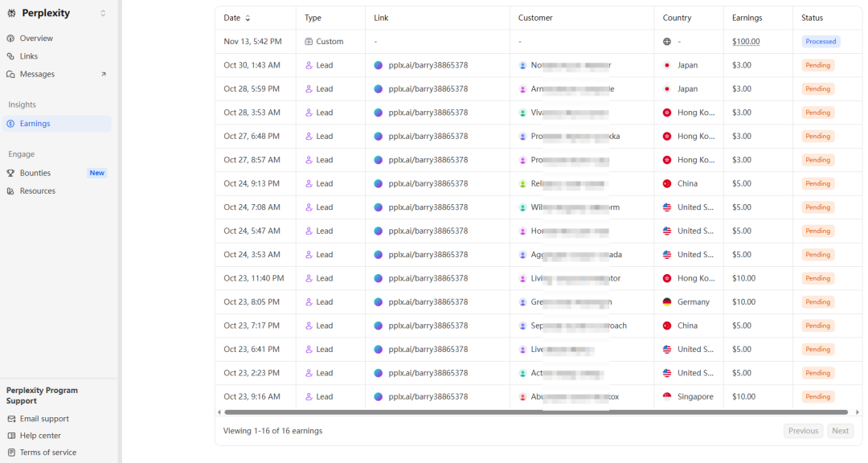This screenshot has height=463, width=868.
Task: Open the Help center link
Action: pos(40,436)
